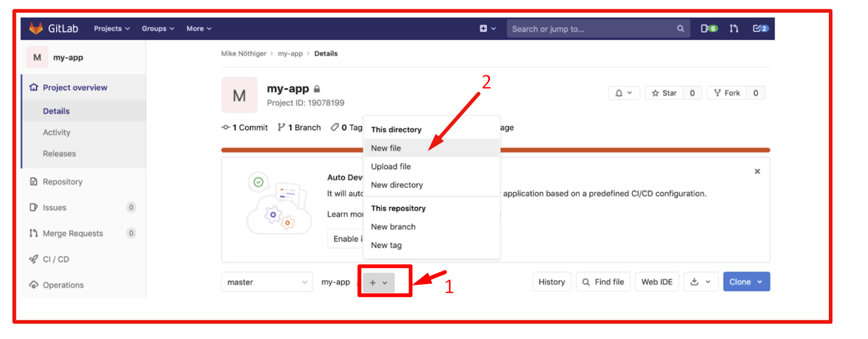The image size is (868, 339).
Task: Click my-app breadcrumb link
Action: (290, 53)
